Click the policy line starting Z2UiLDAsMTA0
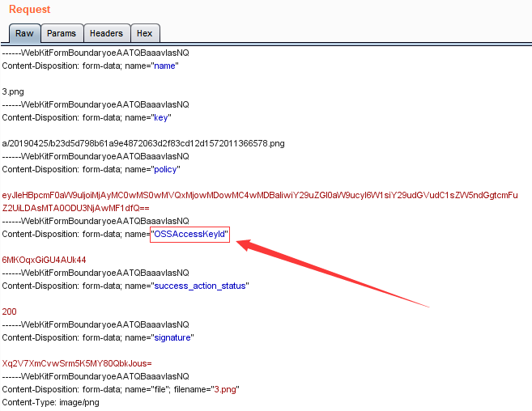The width and height of the screenshot is (532, 411). 75,208
